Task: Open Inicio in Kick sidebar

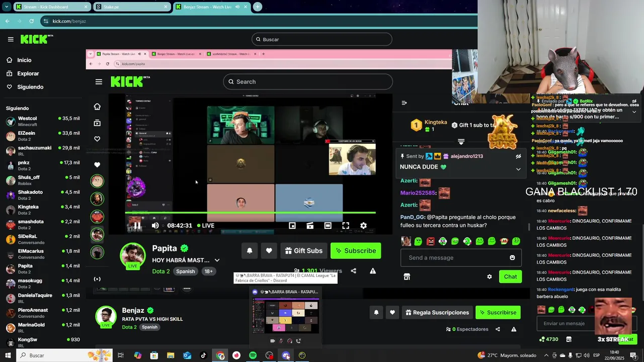Action: pos(24,60)
